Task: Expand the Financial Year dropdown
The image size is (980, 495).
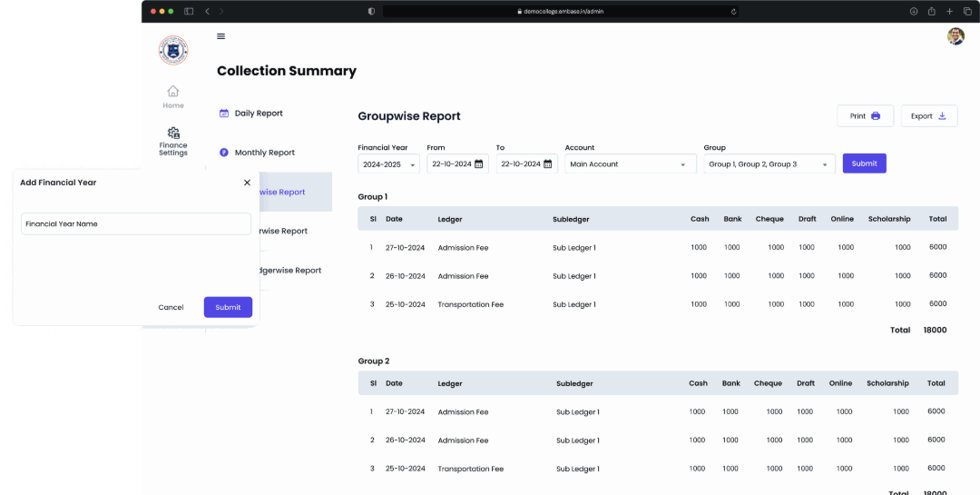Action: click(x=388, y=164)
